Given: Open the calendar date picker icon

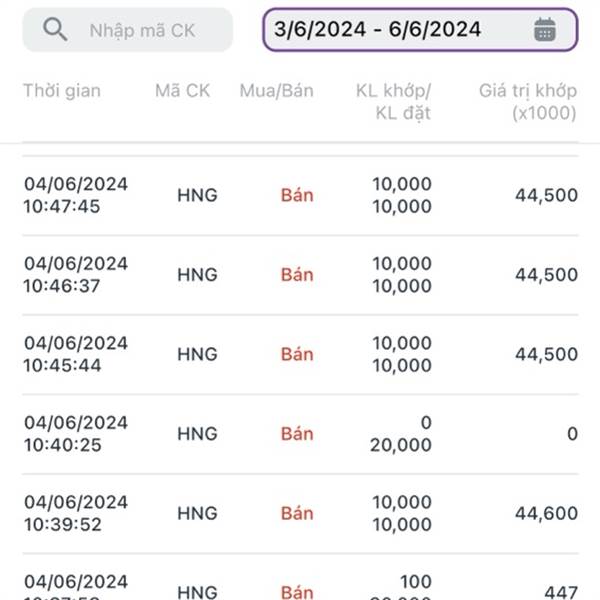Looking at the screenshot, I should pos(545,29).
